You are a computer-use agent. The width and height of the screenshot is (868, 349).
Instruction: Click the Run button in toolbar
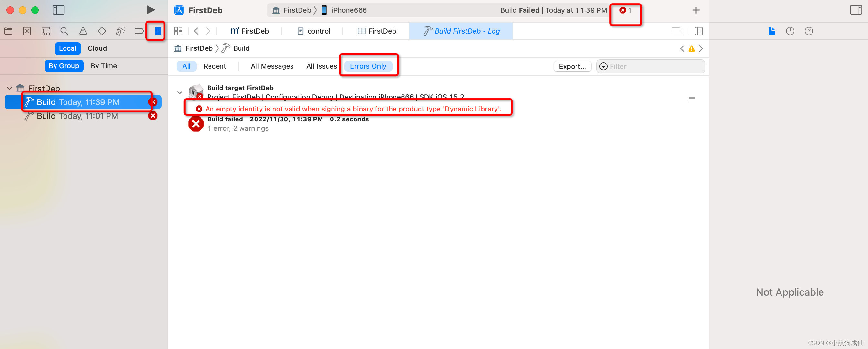pos(149,10)
